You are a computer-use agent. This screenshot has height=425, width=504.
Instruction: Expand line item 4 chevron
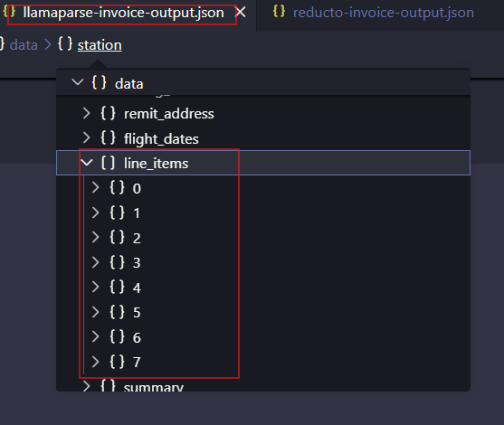coord(95,287)
